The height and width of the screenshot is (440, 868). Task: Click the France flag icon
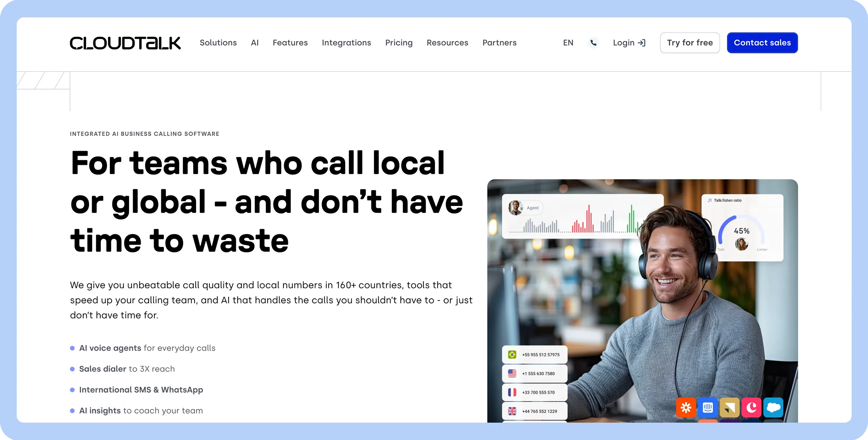[x=512, y=392]
